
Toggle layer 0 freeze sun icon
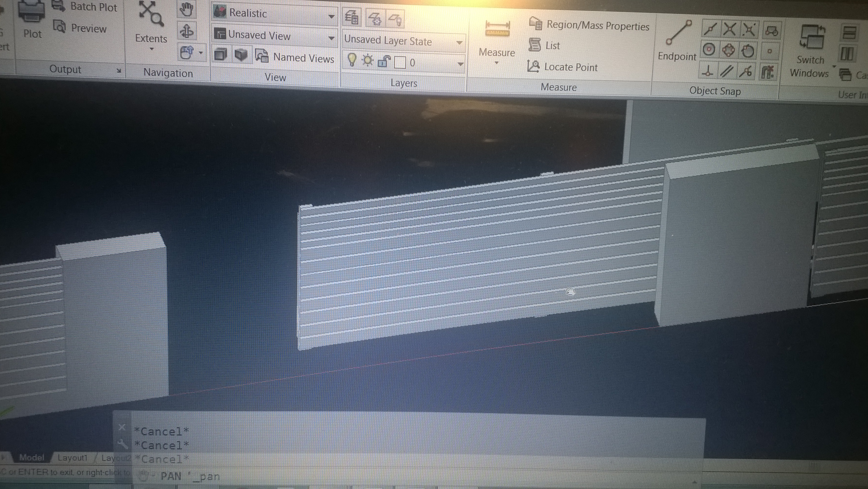click(x=367, y=61)
